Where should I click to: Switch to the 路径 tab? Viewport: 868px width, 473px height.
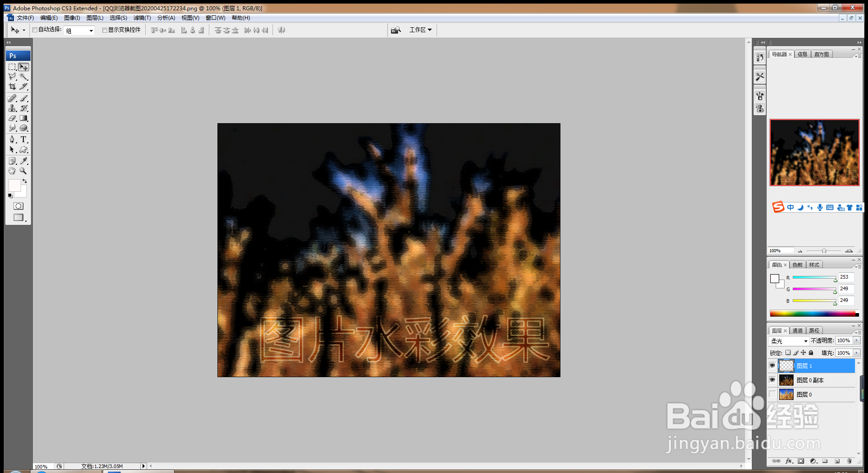pos(814,331)
